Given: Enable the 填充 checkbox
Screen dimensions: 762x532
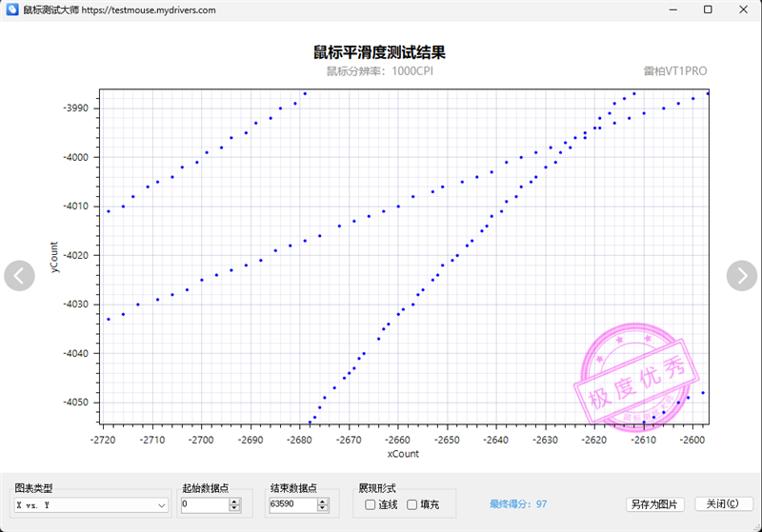Looking at the screenshot, I should tap(411, 504).
